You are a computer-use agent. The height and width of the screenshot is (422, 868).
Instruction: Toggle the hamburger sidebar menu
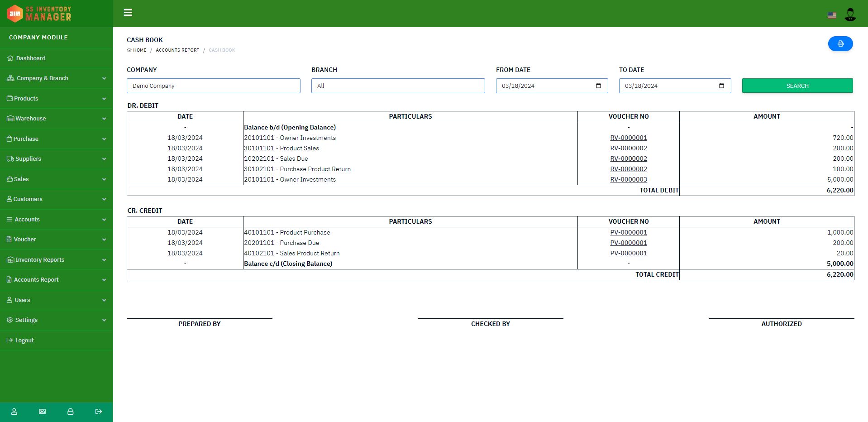coord(128,13)
